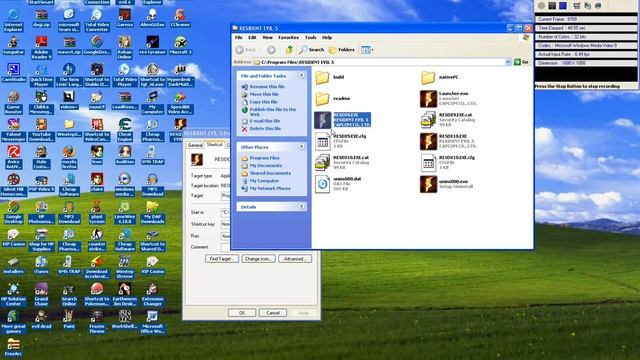
Task: Switch to General tab in Properties dialog
Action: point(195,145)
